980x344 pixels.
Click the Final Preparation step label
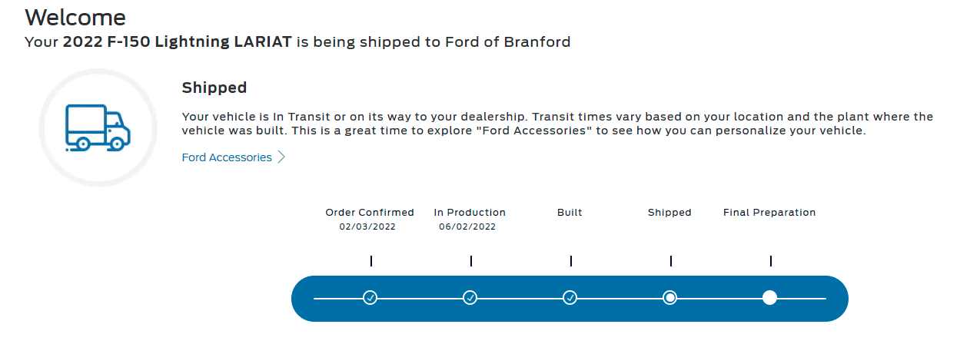769,213
